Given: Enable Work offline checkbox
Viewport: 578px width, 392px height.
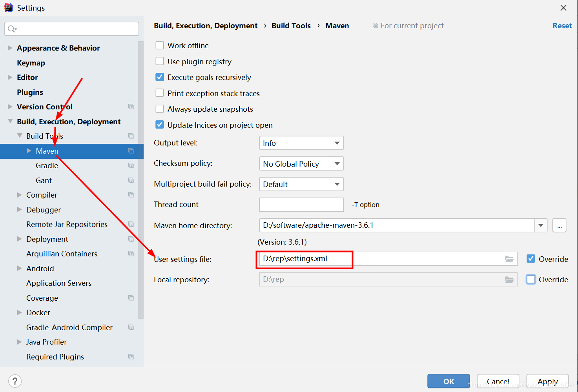Looking at the screenshot, I should point(160,45).
